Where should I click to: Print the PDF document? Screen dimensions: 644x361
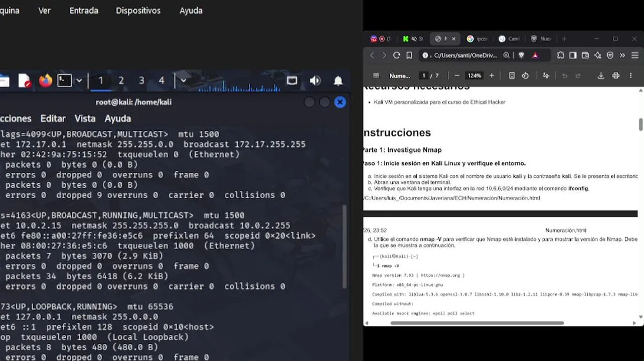(616, 76)
